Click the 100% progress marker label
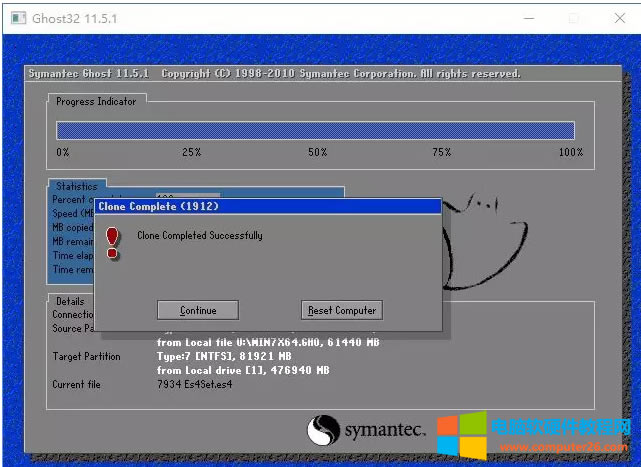The width and height of the screenshot is (641, 467). [570, 152]
